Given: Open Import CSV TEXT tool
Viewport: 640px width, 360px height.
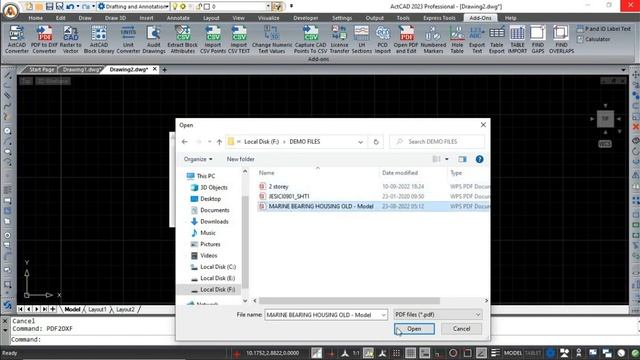Looking at the screenshot, I should coord(239,39).
